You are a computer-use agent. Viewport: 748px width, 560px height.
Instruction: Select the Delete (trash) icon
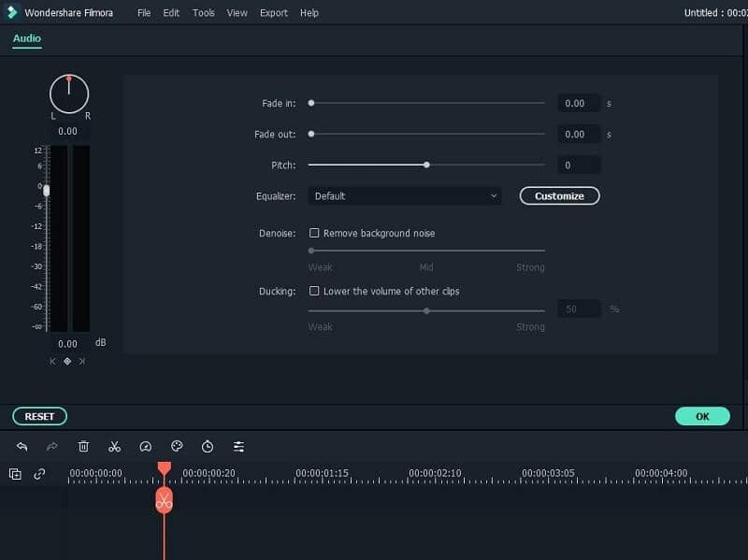tap(83, 447)
